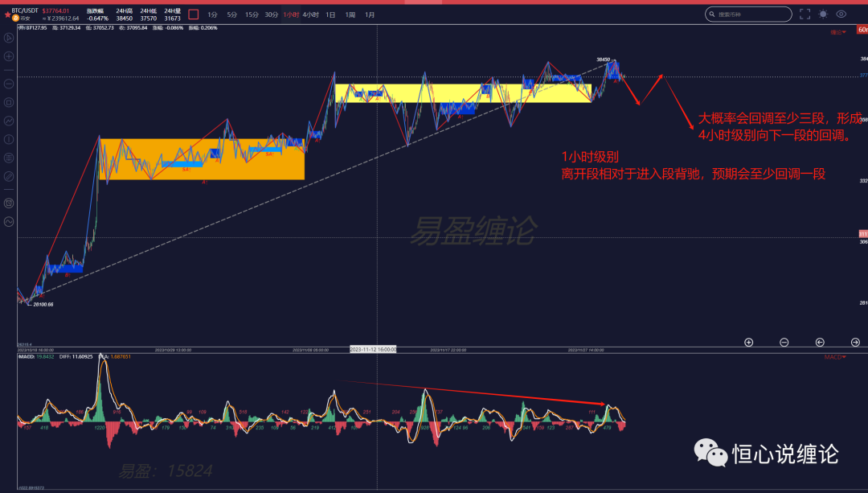Click the wave indicator icon in sidebar

point(9,222)
